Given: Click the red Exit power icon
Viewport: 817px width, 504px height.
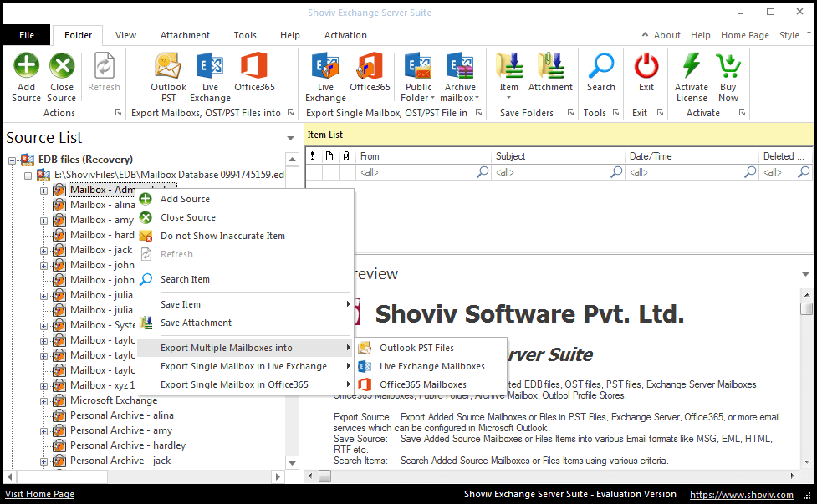Looking at the screenshot, I should click(646, 65).
